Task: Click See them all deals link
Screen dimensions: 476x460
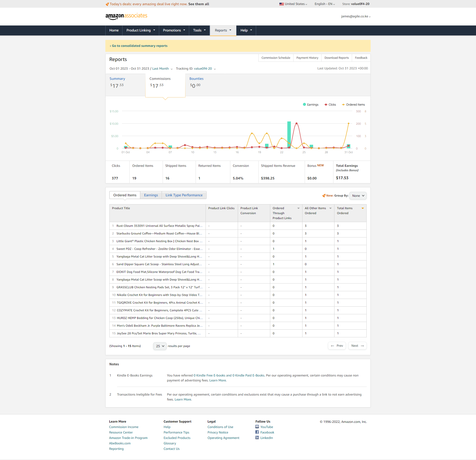Action: tap(199, 4)
